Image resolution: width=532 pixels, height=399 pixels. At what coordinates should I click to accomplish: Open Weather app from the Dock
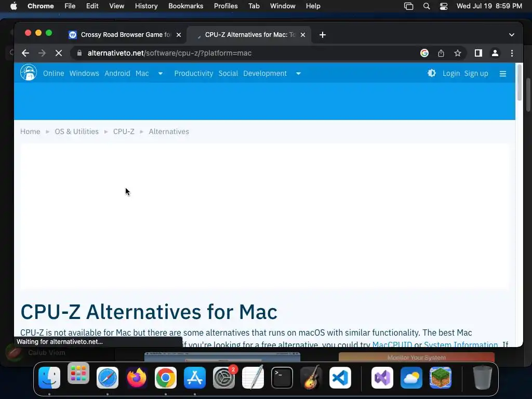click(411, 377)
